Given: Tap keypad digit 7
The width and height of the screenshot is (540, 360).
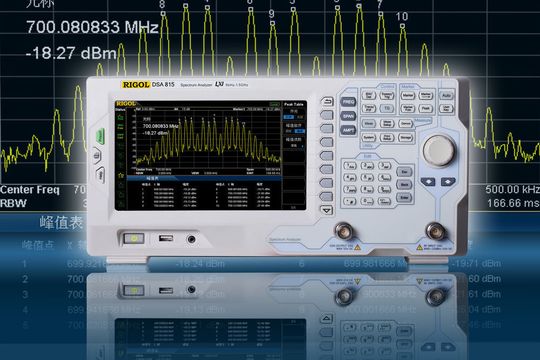Looking at the screenshot, I should pos(350,189).
